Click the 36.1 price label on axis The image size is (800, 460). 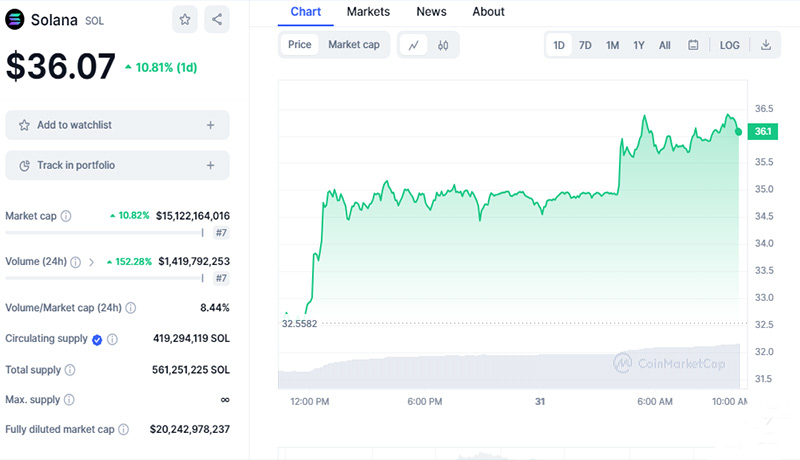763,132
